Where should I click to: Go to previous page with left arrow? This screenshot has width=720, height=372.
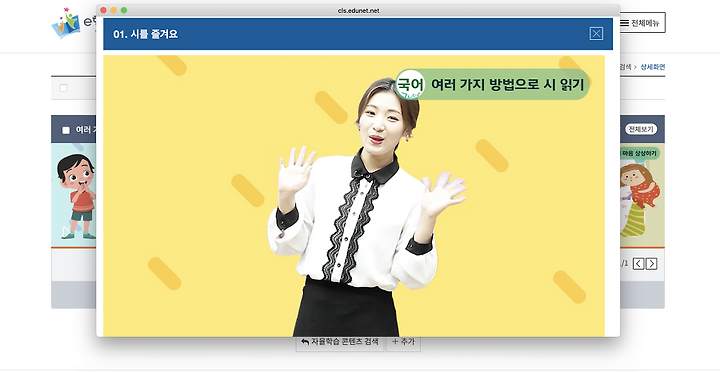pos(638,264)
